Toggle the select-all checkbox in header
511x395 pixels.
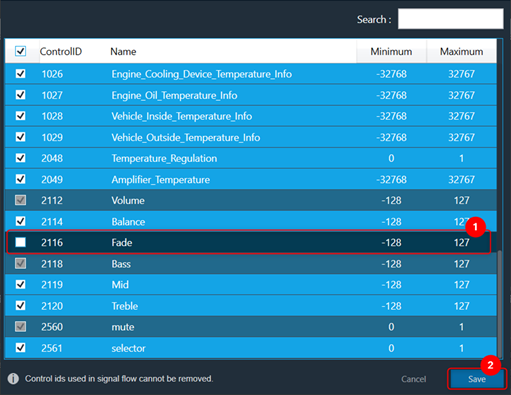click(x=21, y=51)
